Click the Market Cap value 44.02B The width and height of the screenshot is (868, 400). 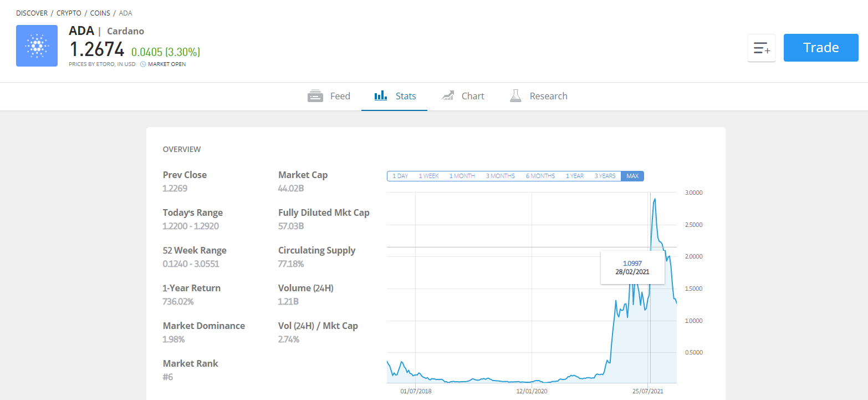click(292, 188)
